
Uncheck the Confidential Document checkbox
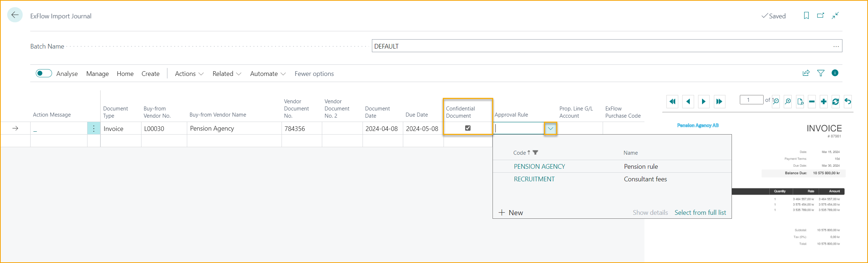pyautogui.click(x=468, y=128)
